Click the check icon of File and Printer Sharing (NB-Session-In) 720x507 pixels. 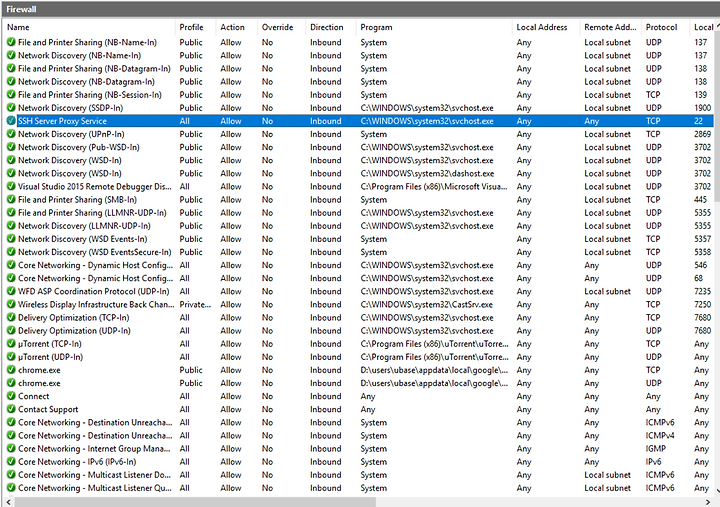click(x=11, y=95)
